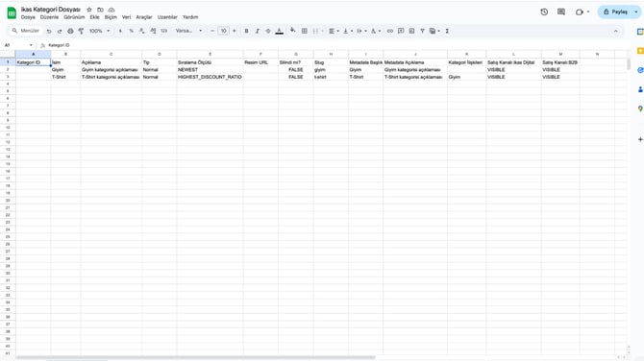
Task: Toggle bold formatting
Action: click(246, 31)
